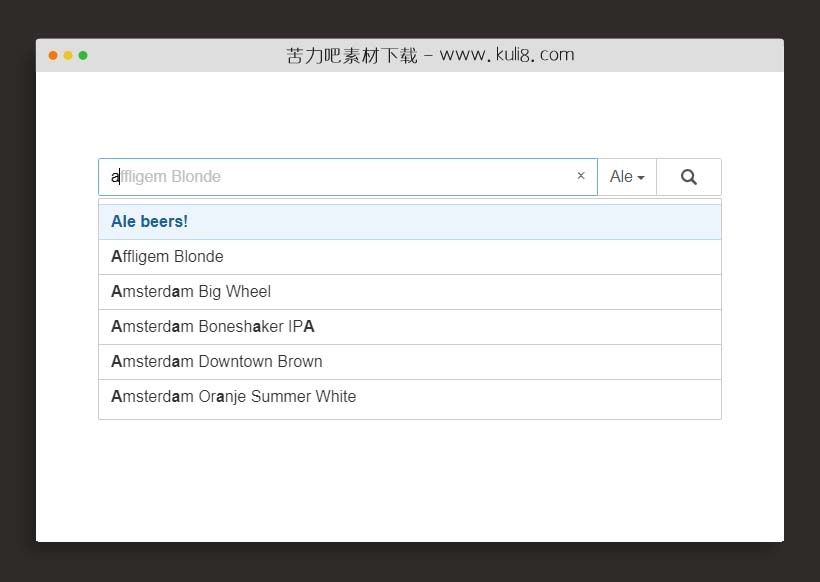Clear the search box with the × icon
Viewport: 820px width, 582px height.
point(580,176)
